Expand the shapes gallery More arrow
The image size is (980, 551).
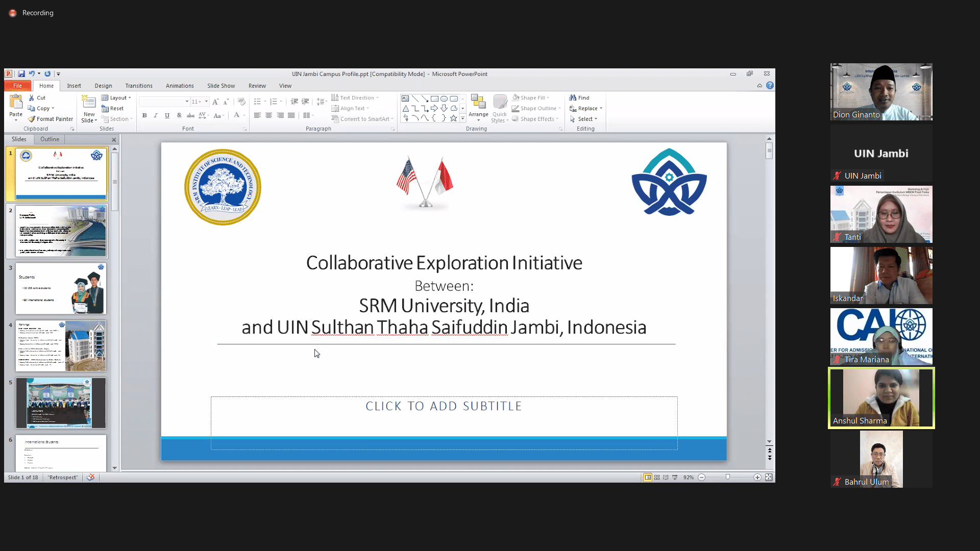tap(463, 118)
